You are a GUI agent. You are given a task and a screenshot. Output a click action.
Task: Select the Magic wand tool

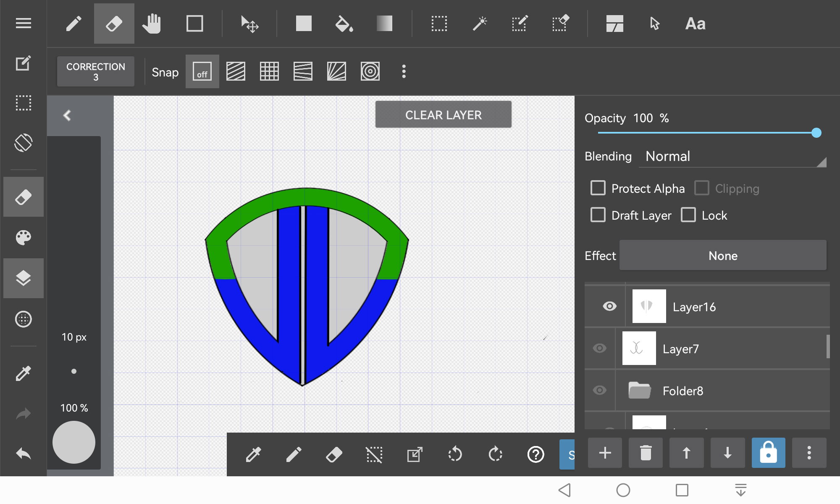480,24
